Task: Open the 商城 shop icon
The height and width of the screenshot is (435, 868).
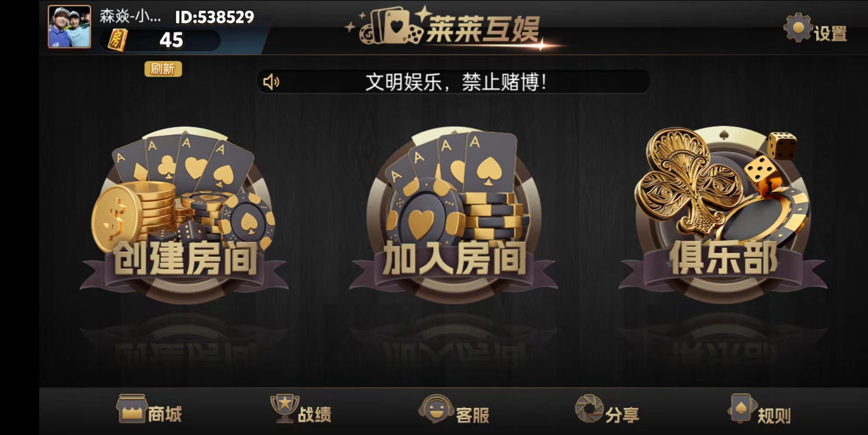Action: 131,409
